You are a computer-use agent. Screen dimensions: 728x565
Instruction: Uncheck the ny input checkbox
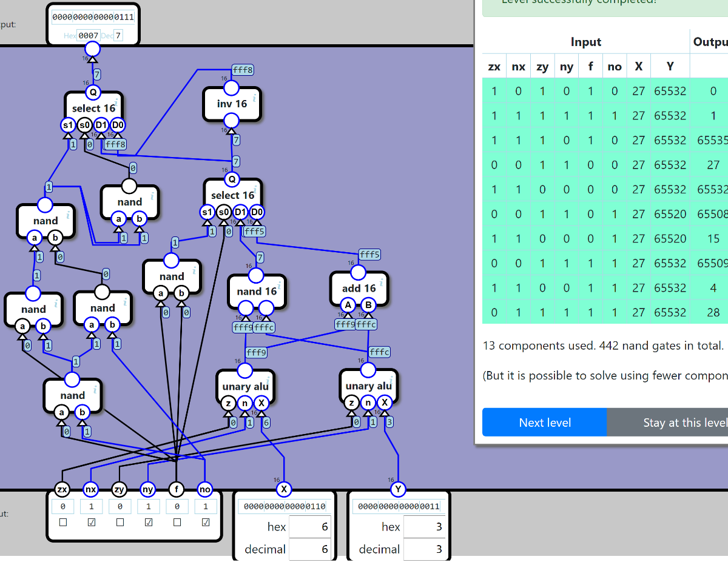[149, 522]
